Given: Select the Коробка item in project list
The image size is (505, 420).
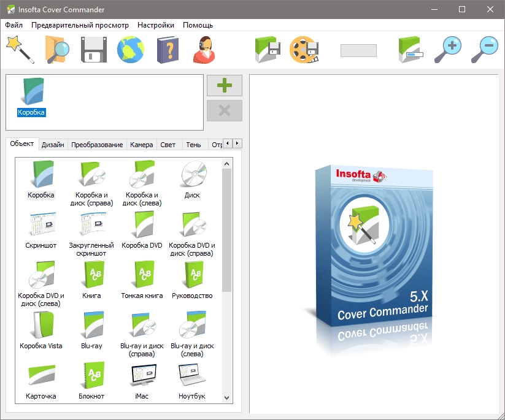Looking at the screenshot, I should (31, 97).
